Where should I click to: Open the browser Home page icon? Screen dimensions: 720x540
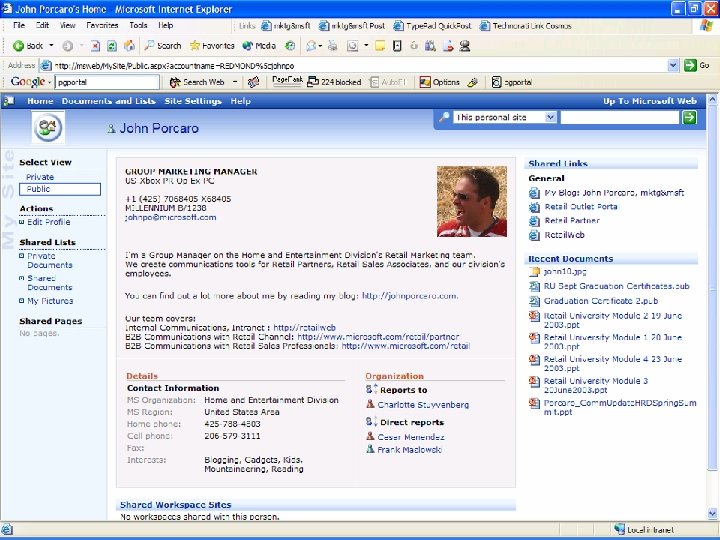point(129,45)
